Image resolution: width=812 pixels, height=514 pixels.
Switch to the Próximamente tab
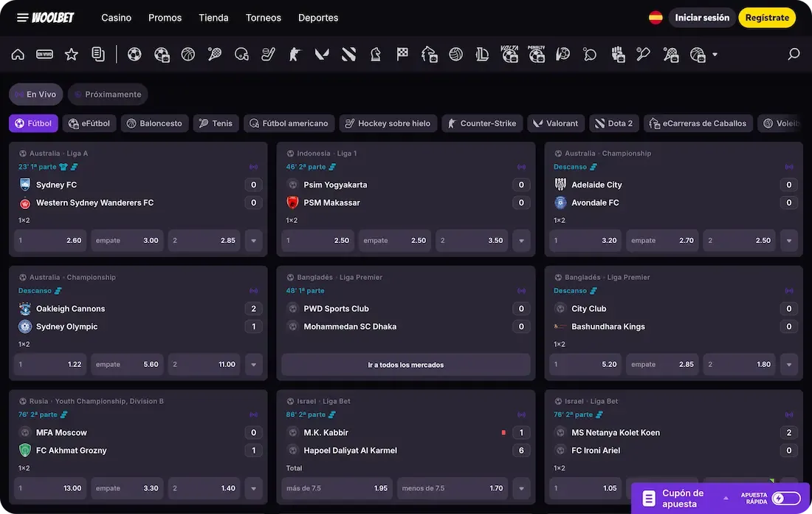pos(108,95)
